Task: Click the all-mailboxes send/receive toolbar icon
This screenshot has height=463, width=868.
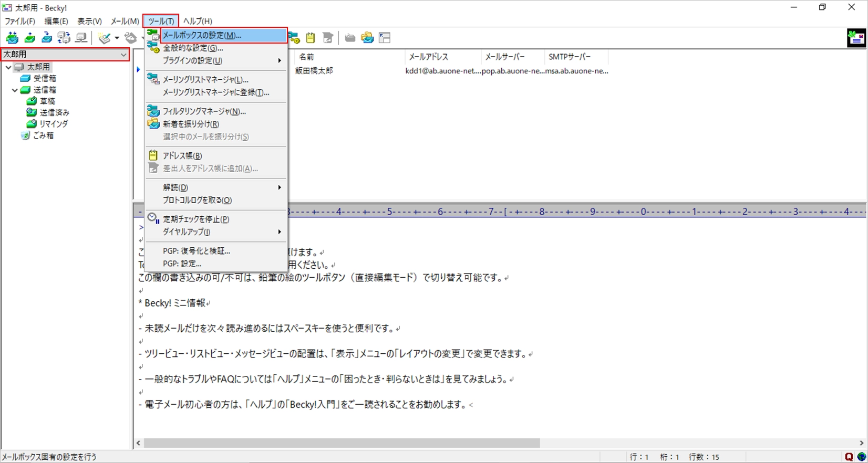Action: tap(64, 38)
